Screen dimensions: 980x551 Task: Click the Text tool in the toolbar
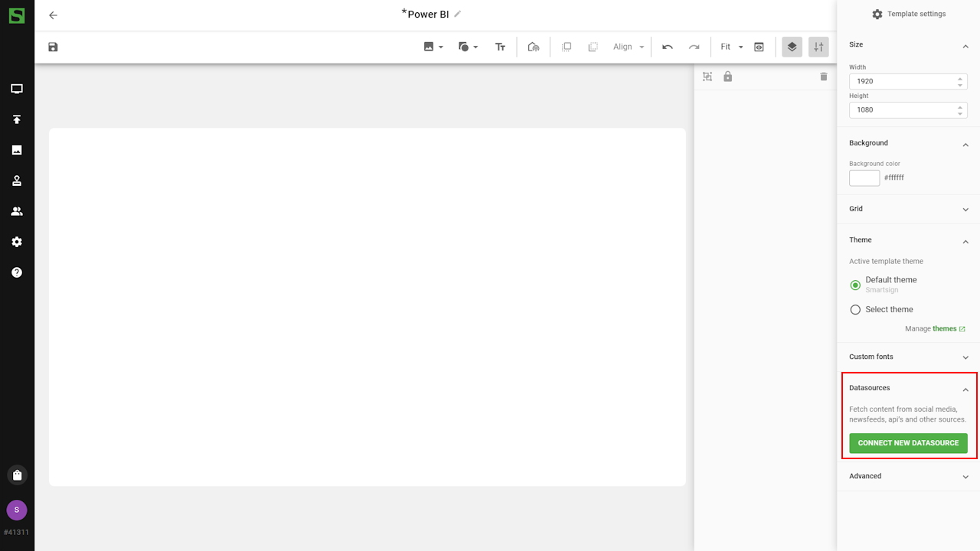(x=500, y=47)
